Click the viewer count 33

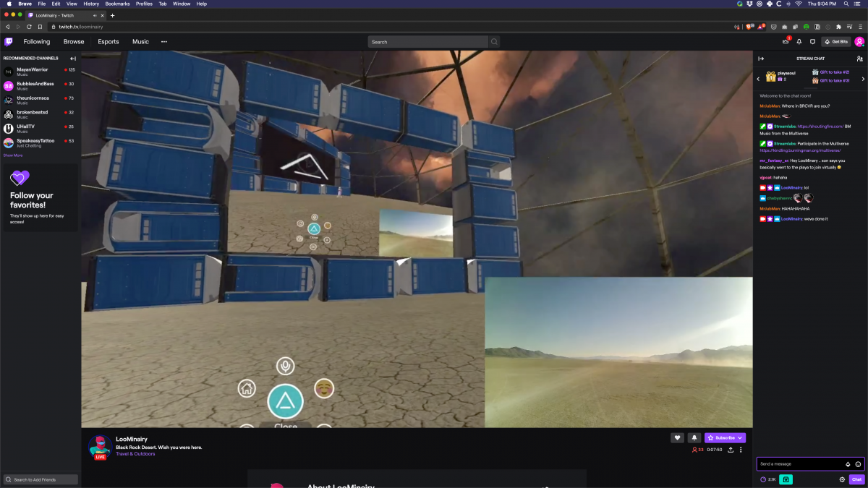tap(699, 450)
